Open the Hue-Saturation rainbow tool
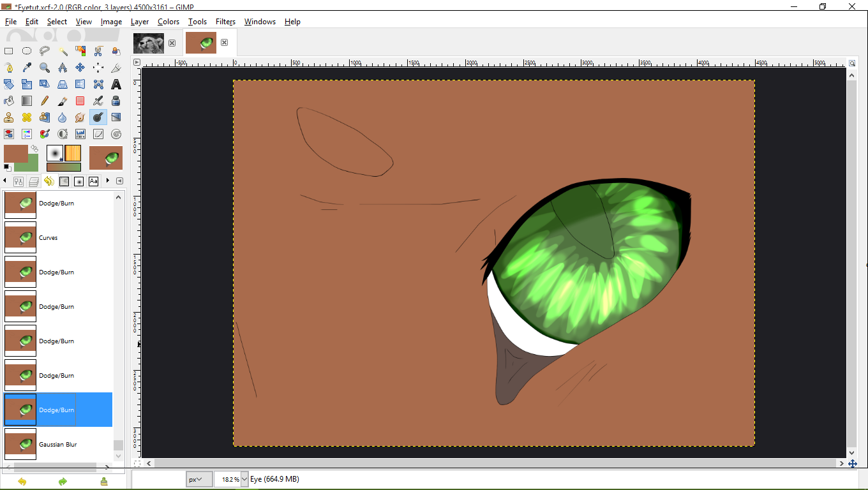Screen dimensions: 868x490 point(27,134)
